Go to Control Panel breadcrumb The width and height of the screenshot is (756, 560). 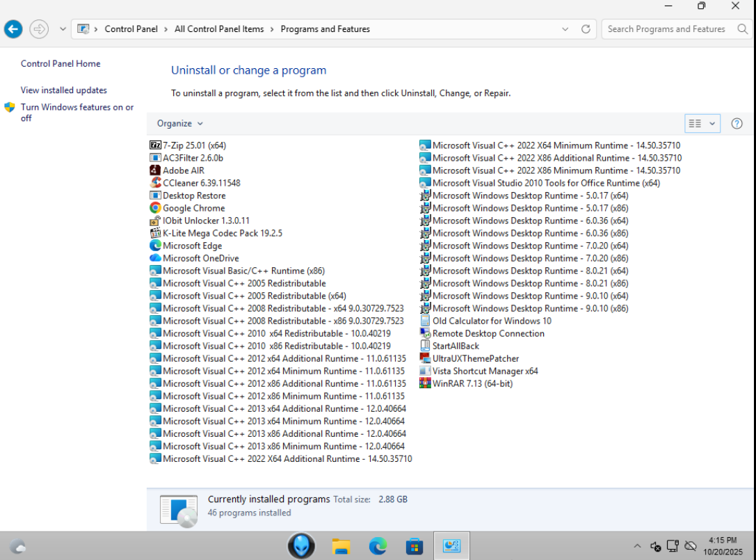coord(131,29)
